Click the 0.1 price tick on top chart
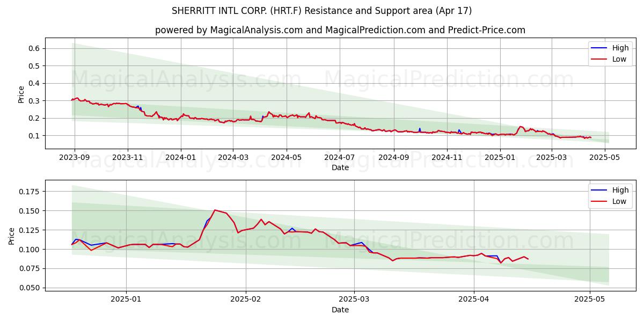The width and height of the screenshot is (644, 322). [x=35, y=136]
